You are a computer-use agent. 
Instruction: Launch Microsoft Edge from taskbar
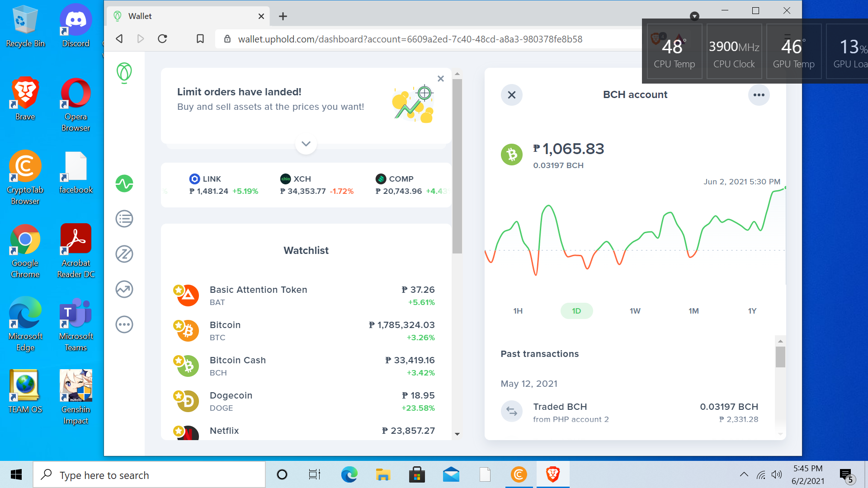click(x=349, y=474)
